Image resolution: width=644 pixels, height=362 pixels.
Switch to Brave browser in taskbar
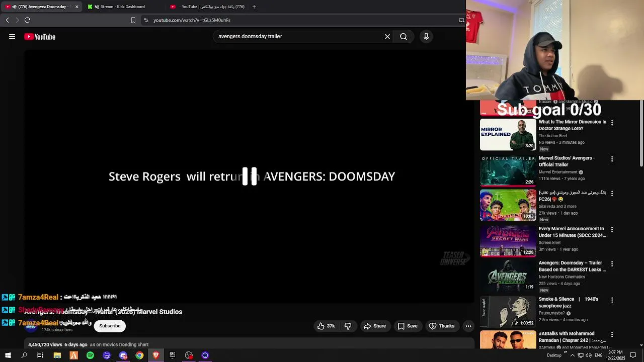click(156, 355)
